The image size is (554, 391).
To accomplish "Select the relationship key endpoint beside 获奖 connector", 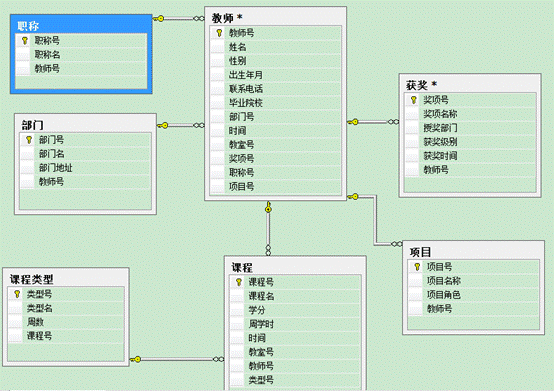I will [x=353, y=122].
